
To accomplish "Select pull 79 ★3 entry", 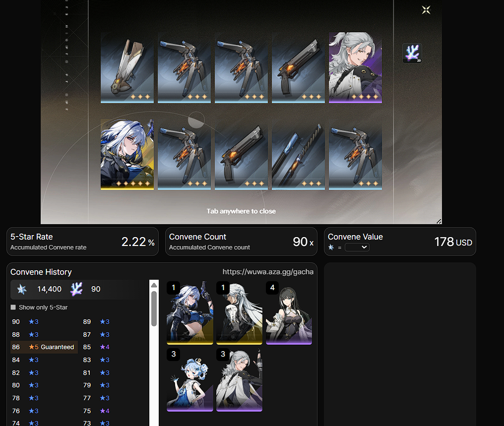I will click(96, 385).
